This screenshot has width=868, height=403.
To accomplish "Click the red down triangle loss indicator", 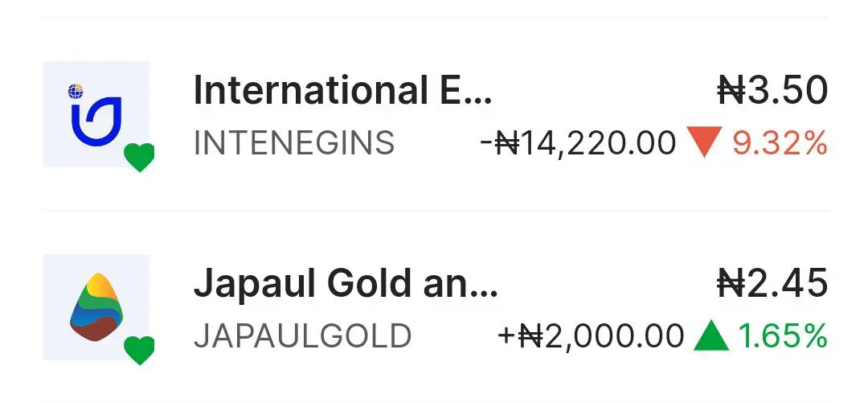I will (704, 142).
